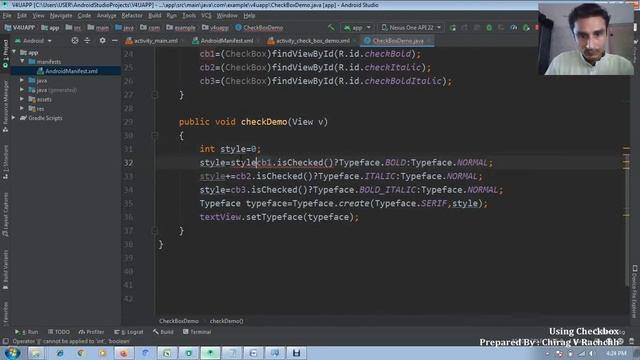Open Internet Explorer from taskbar
640x360 pixels.
[x=59, y=353]
